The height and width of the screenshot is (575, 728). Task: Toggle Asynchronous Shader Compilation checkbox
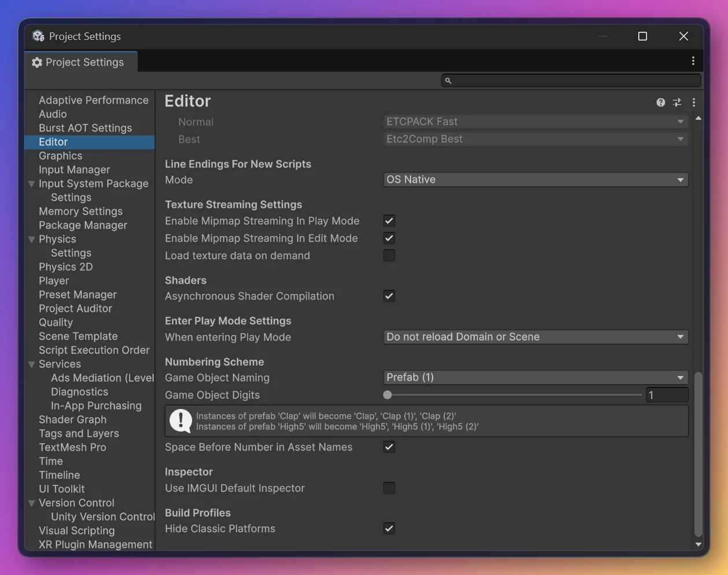(x=389, y=296)
